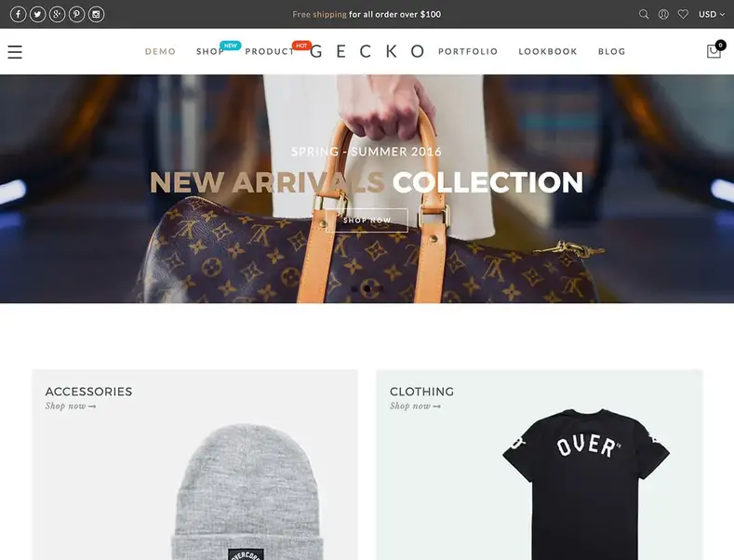734x560 pixels.
Task: Open the wishlist heart icon
Action: point(683,15)
